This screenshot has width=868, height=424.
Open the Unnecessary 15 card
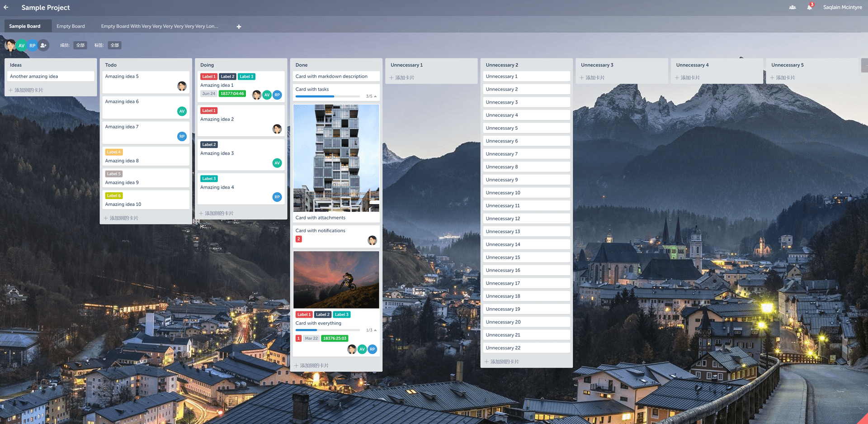point(527,257)
